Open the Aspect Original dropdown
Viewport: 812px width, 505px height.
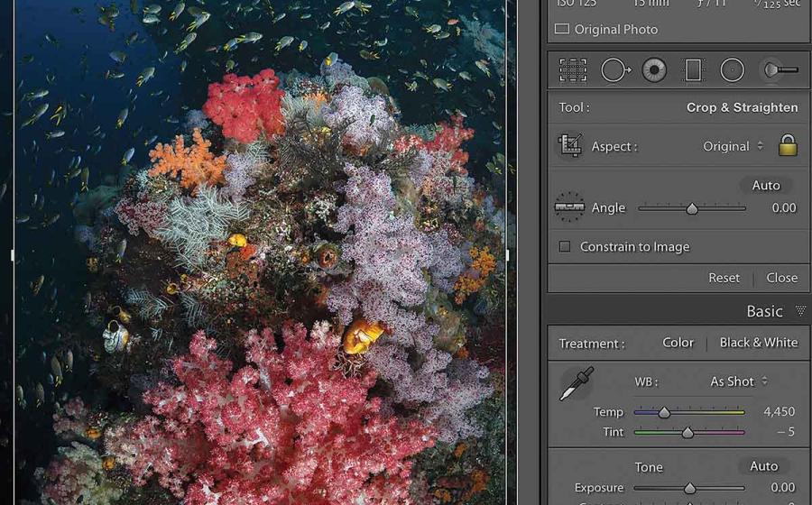coord(733,146)
